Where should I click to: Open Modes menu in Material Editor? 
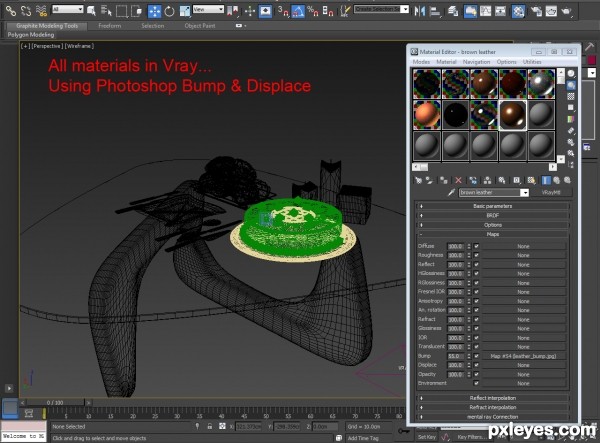click(421, 62)
